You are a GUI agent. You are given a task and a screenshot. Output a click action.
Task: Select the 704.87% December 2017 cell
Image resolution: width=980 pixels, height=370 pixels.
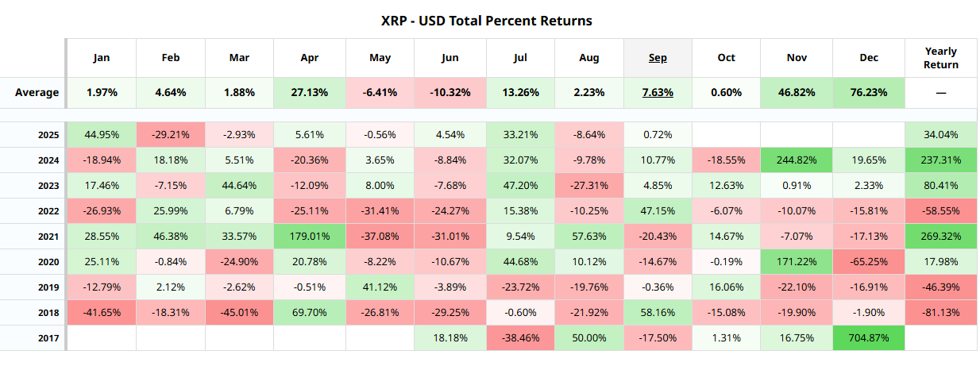pos(869,338)
